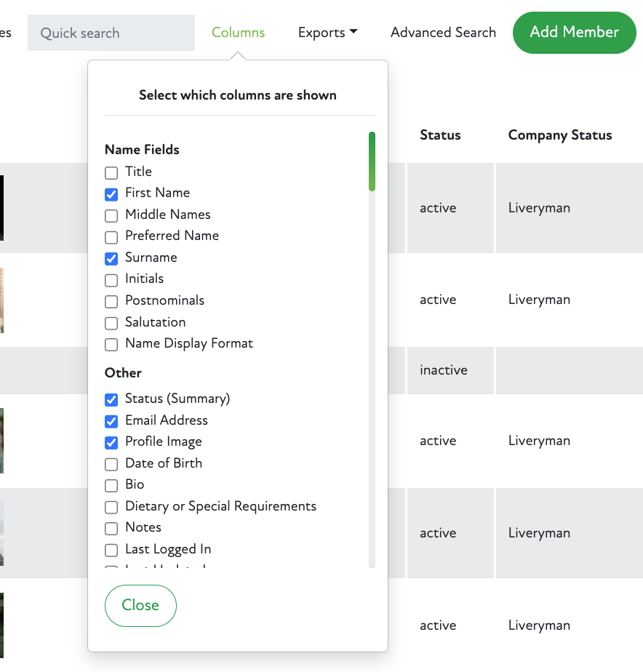Click the green column list scrollbar

(x=372, y=161)
